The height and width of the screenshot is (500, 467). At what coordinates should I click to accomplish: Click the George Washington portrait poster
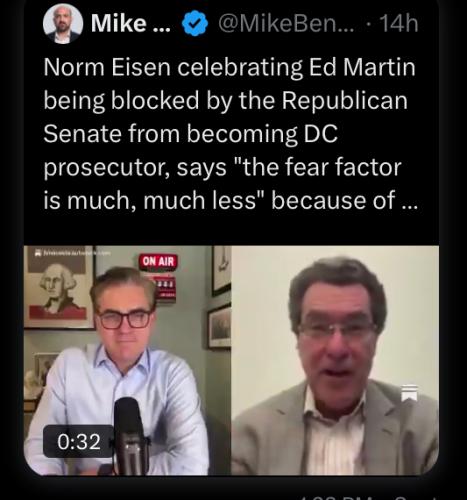58,289
